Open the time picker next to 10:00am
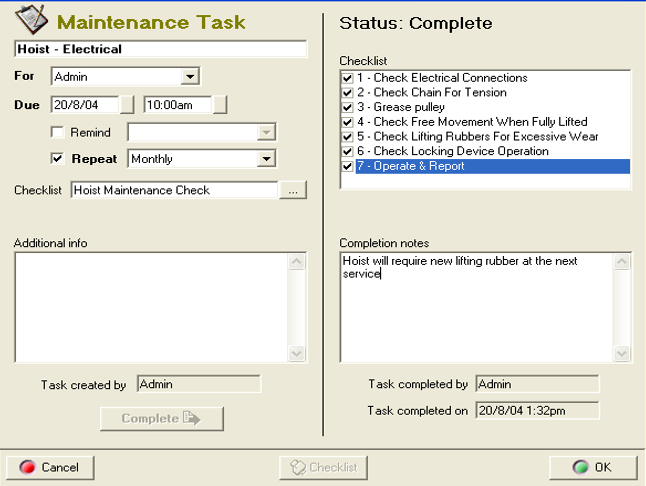 [220, 104]
